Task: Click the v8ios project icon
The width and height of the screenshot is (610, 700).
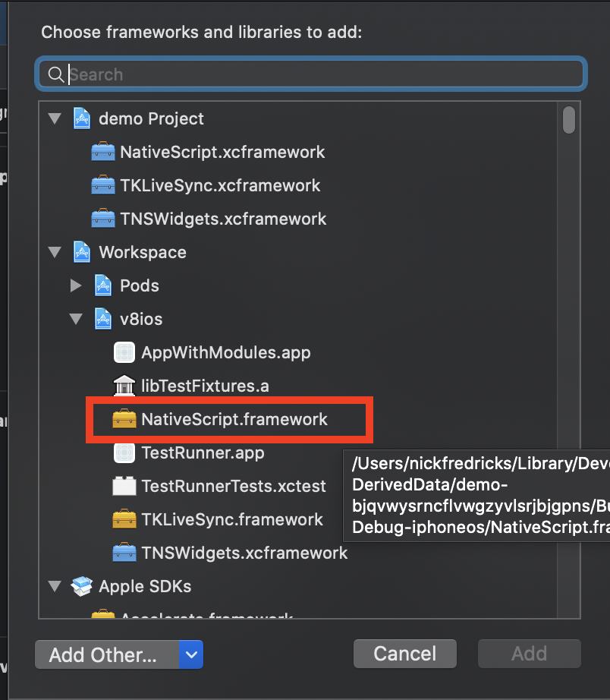Action: (103, 319)
